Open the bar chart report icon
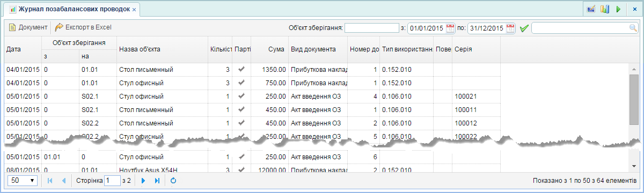The width and height of the screenshot is (644, 193). pyautogui.click(x=605, y=9)
